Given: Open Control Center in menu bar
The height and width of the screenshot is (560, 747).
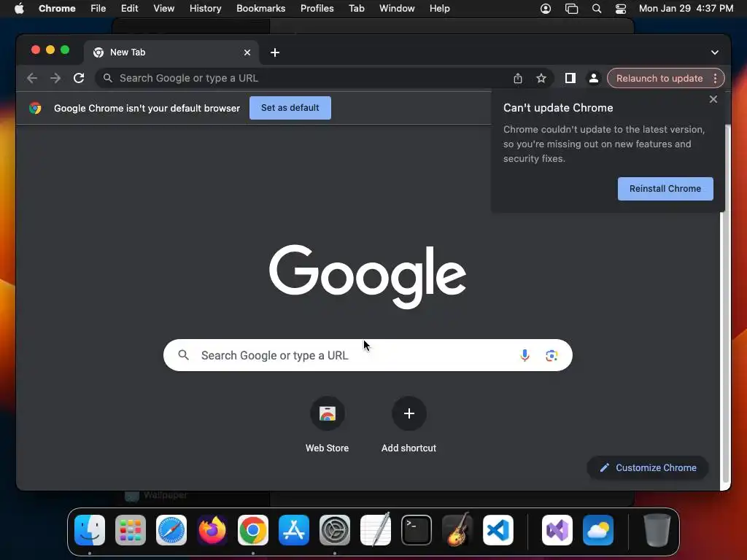Looking at the screenshot, I should pyautogui.click(x=621, y=9).
